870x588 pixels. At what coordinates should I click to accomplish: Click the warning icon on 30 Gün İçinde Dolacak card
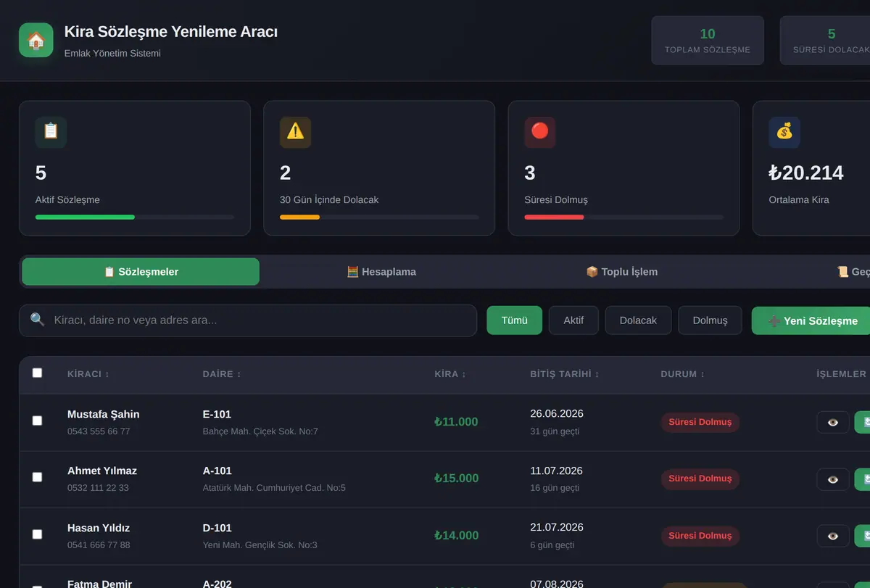click(295, 133)
